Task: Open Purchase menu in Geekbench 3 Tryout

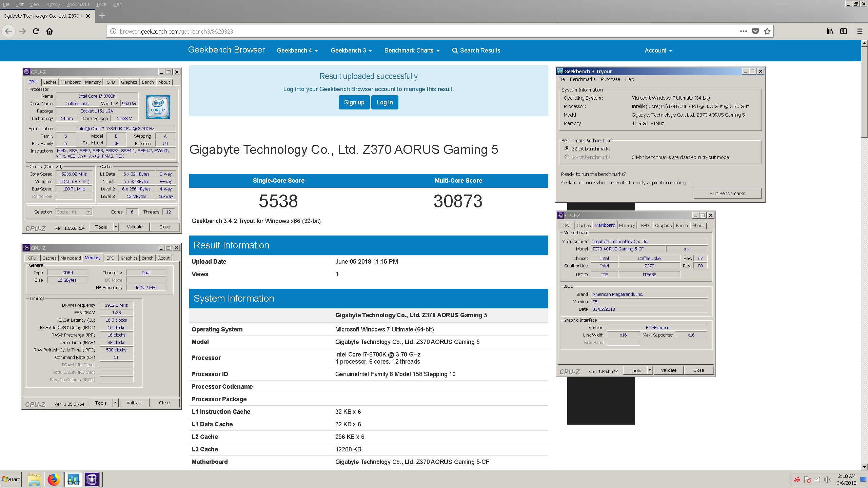Action: tap(610, 79)
